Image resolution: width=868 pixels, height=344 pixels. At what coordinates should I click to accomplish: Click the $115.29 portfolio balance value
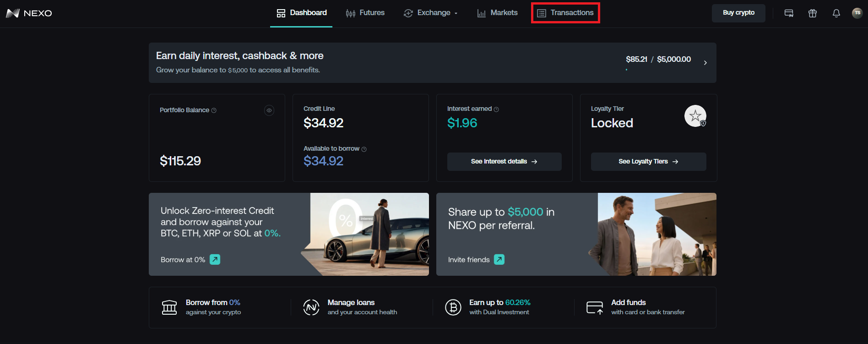point(180,161)
